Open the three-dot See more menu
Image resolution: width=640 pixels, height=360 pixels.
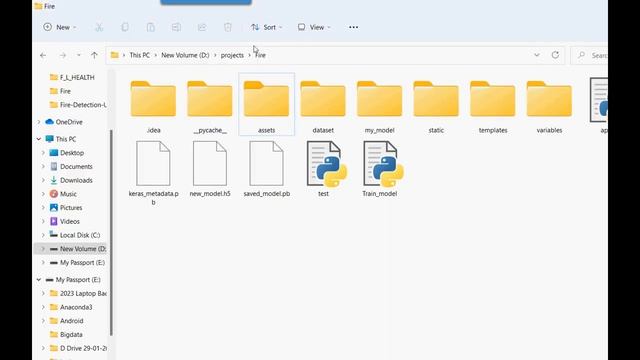(353, 27)
